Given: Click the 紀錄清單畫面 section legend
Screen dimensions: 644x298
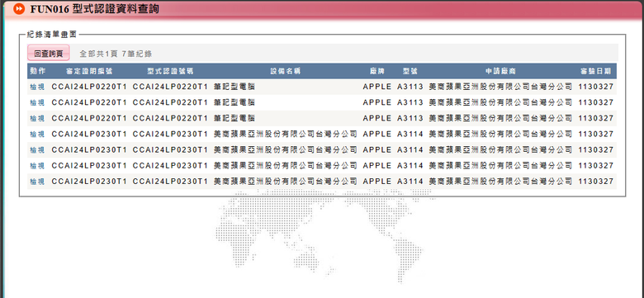Looking at the screenshot, I should [52, 35].
